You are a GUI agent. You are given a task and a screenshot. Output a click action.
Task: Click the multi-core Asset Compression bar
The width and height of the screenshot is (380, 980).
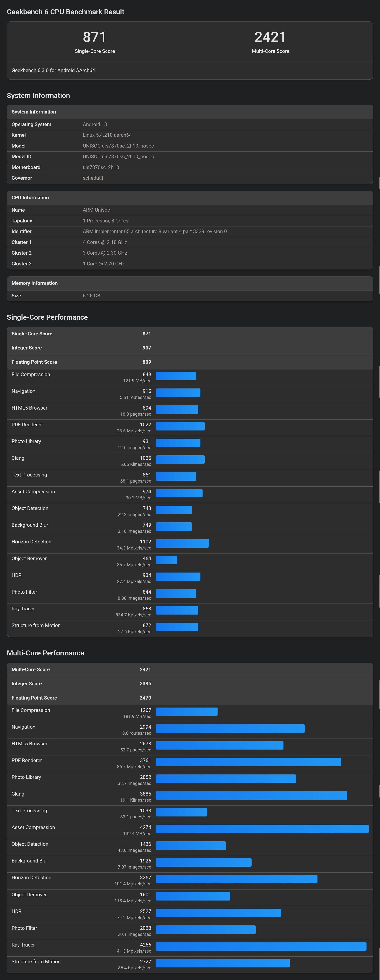click(x=262, y=829)
